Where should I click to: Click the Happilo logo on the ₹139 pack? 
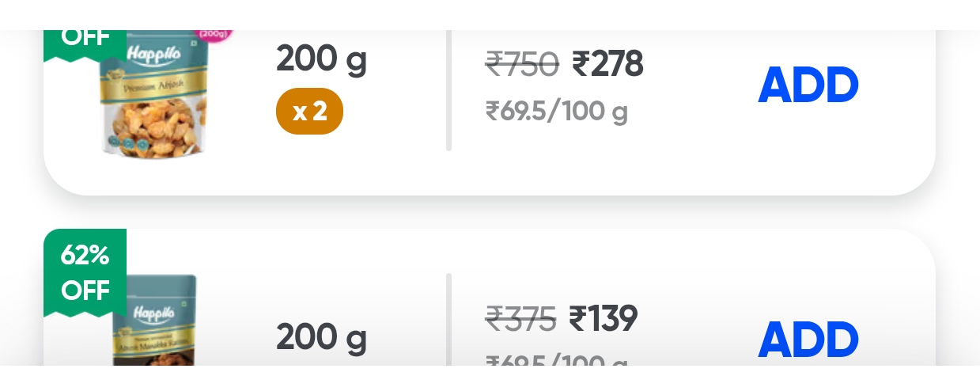pos(153,313)
